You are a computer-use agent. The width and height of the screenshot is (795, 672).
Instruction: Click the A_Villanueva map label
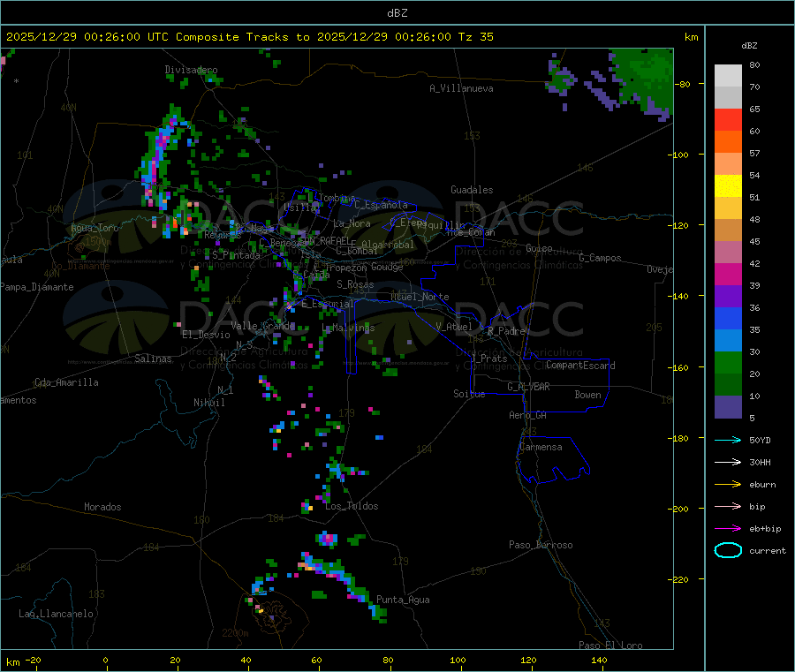pyautogui.click(x=461, y=88)
